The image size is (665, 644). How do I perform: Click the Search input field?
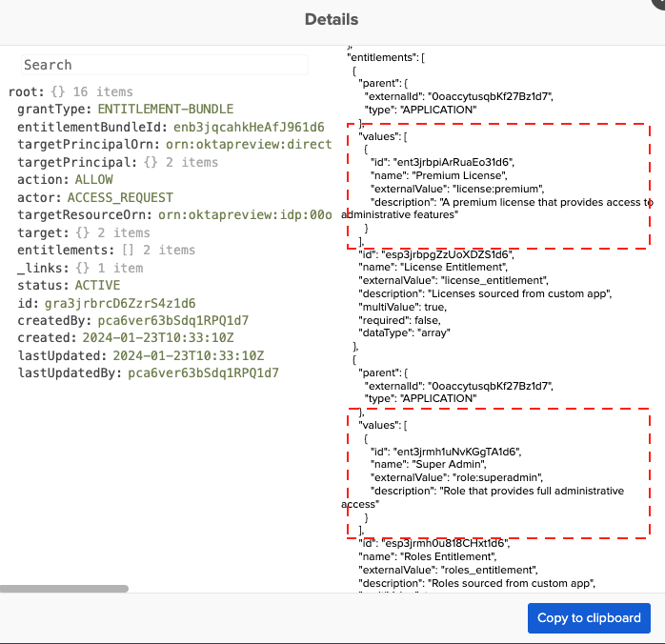(165, 65)
